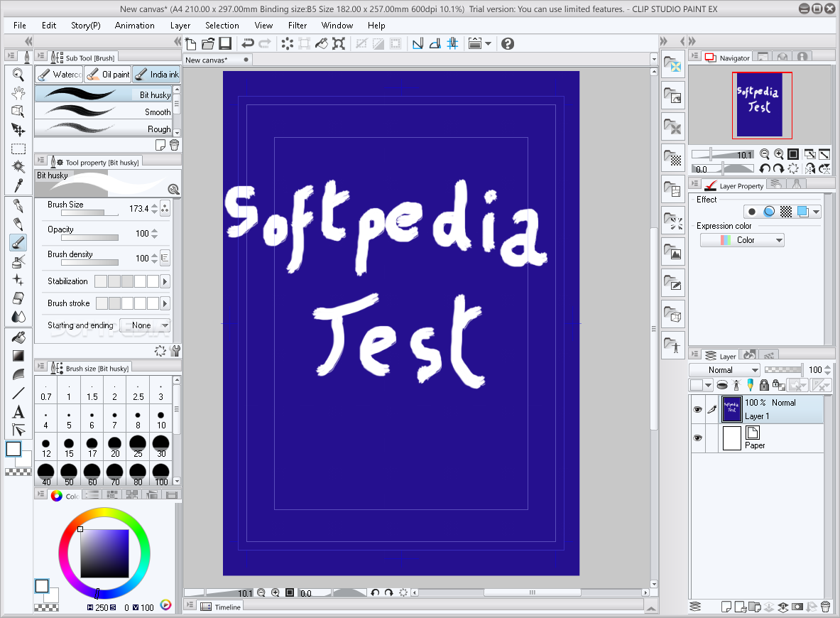This screenshot has width=840, height=618.
Task: Select the Decoration sparkle tool
Action: click(x=18, y=280)
